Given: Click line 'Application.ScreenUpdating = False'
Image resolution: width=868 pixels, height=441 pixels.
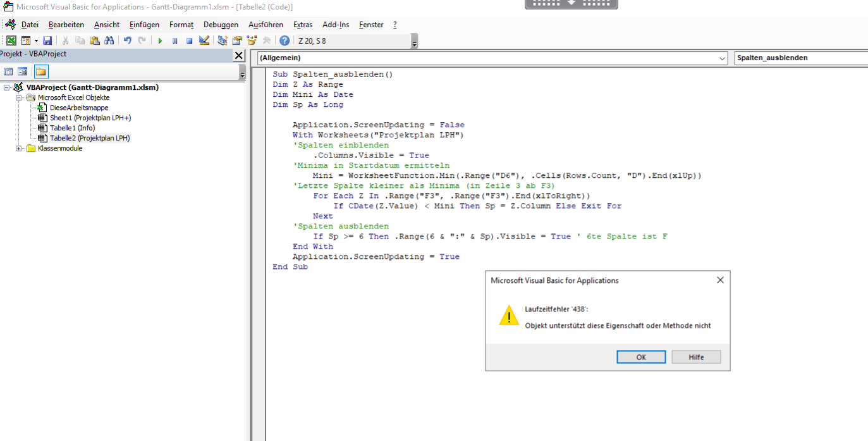Looking at the screenshot, I should pyautogui.click(x=378, y=125).
